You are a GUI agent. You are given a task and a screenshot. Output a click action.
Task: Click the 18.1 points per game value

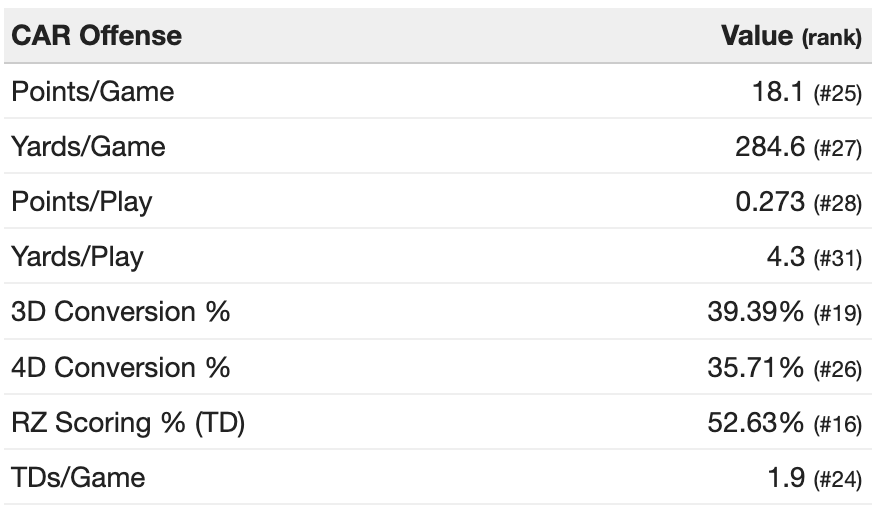tap(778, 92)
